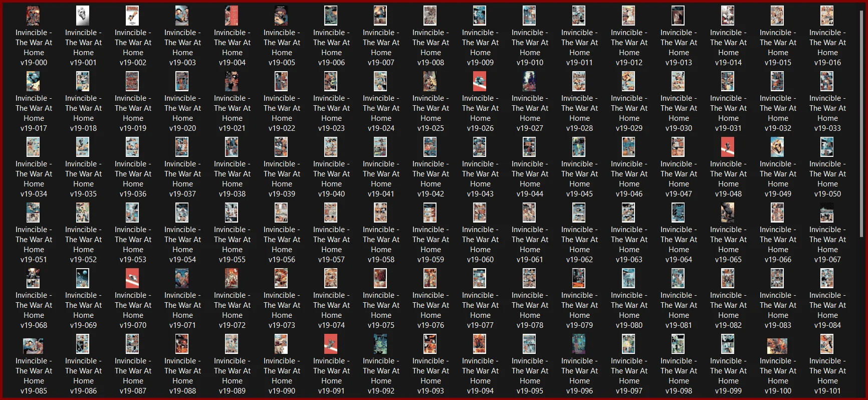Select the red v19-048 thumbnail
The height and width of the screenshot is (400, 868).
pyautogui.click(x=728, y=147)
